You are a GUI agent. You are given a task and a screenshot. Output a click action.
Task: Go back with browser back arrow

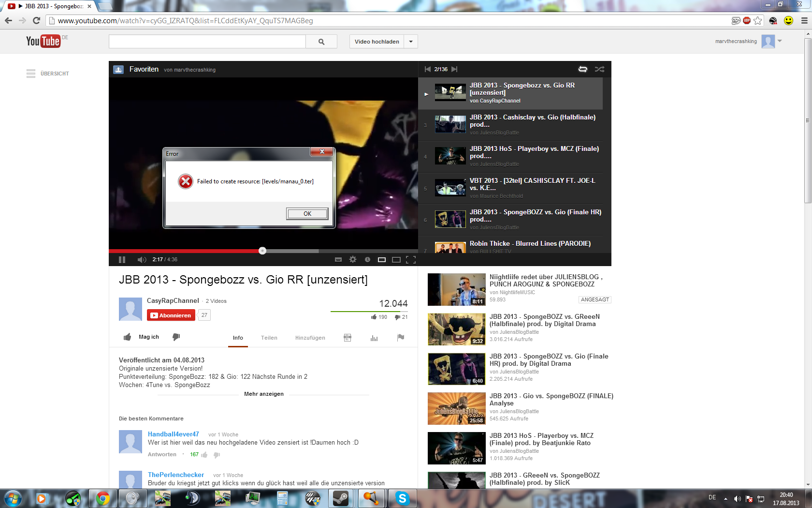pos(8,20)
